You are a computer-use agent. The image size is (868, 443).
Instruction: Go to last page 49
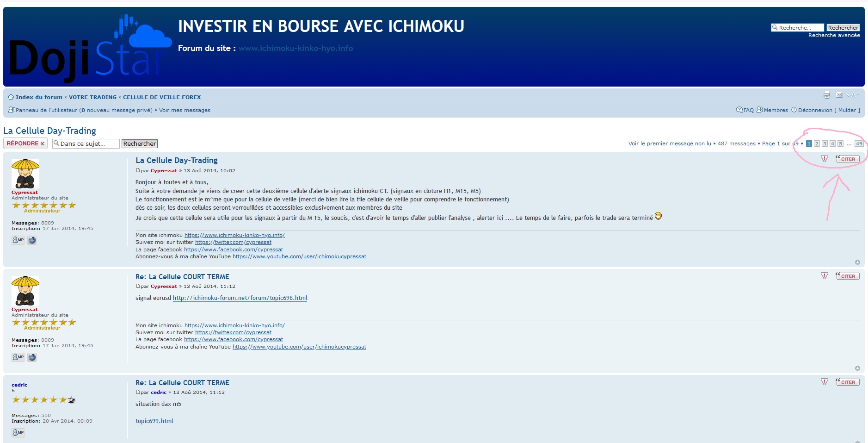coord(859,144)
